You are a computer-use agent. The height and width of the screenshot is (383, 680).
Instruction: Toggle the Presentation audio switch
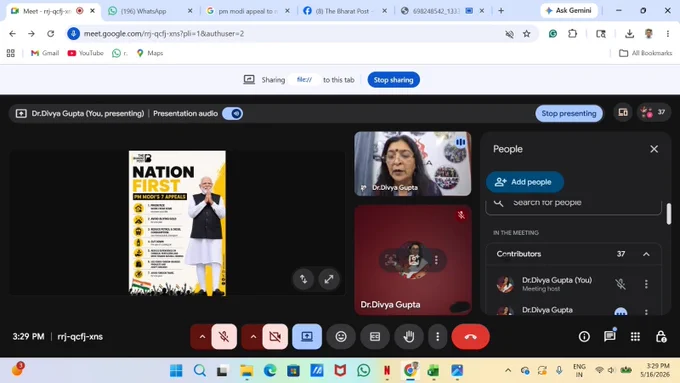[232, 114]
